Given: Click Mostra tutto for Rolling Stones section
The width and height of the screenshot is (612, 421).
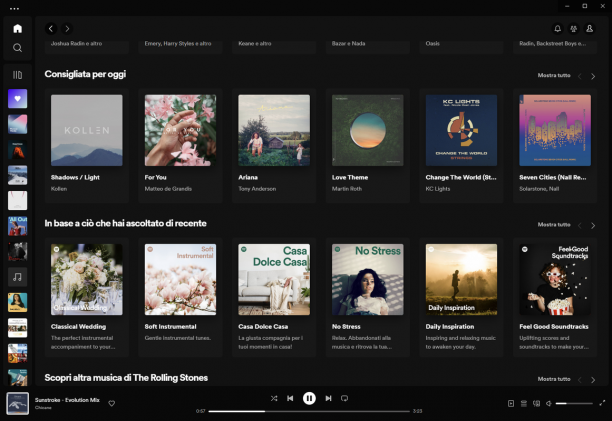Looking at the screenshot, I should pyautogui.click(x=554, y=379).
